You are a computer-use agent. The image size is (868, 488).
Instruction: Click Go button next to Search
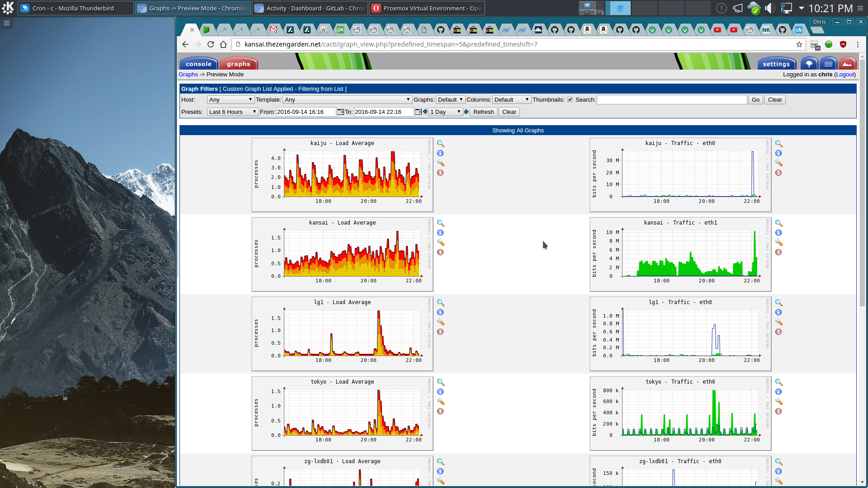click(x=755, y=100)
